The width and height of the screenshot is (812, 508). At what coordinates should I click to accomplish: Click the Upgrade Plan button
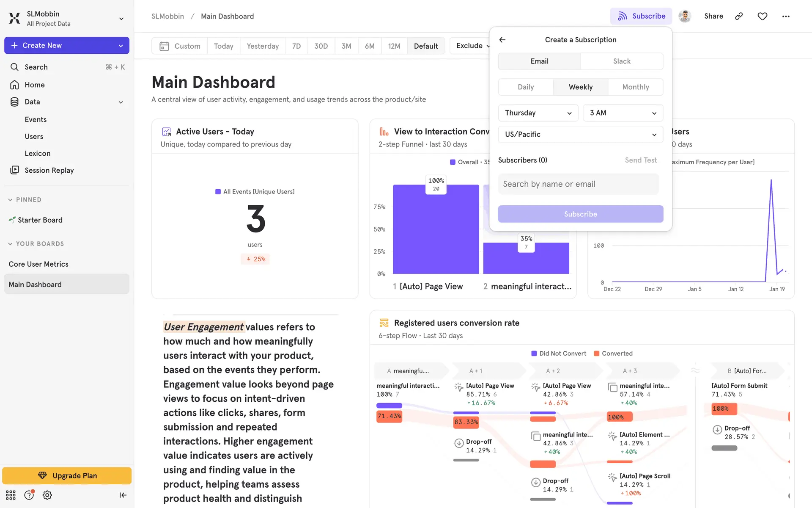[x=67, y=475]
